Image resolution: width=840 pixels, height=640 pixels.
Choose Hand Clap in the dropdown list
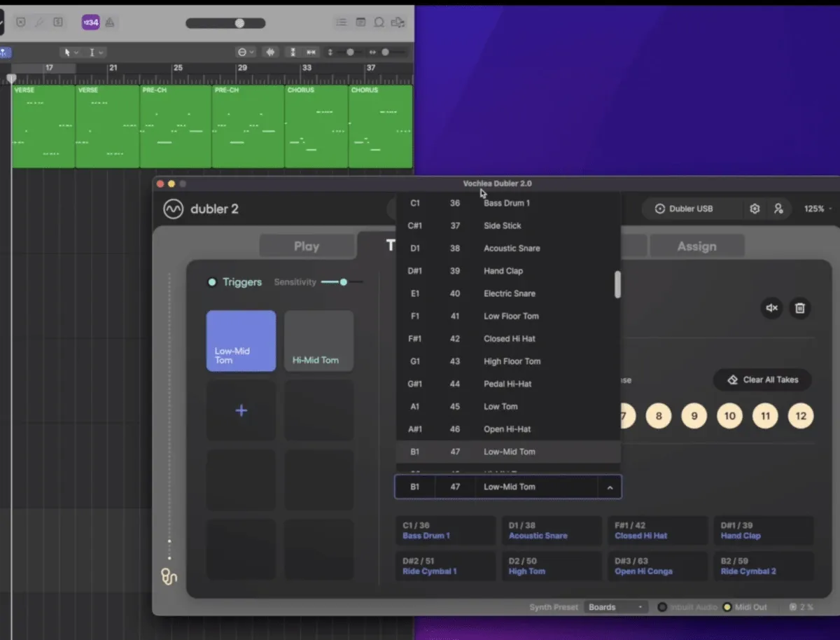point(508,271)
